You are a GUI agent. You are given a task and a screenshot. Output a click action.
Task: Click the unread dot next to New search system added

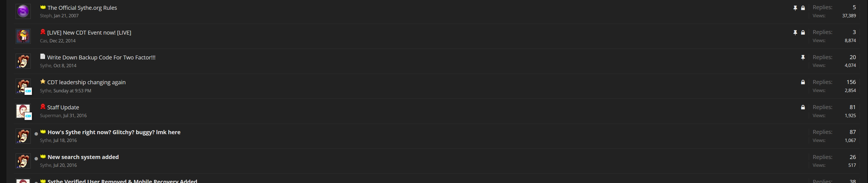[x=36, y=159]
